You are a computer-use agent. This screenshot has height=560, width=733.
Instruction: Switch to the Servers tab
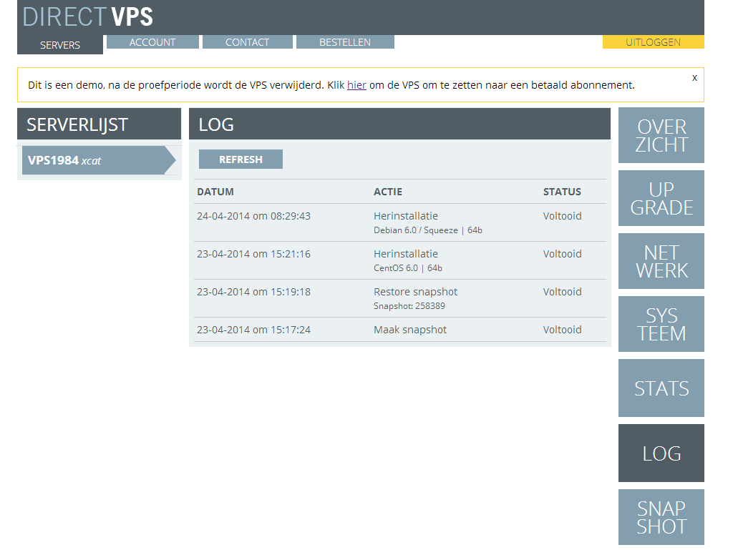60,45
